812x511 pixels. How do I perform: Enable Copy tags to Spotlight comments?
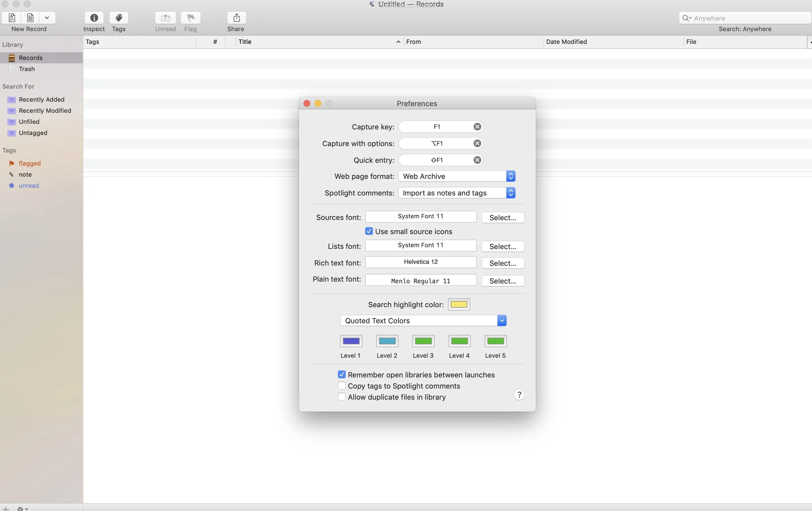342,385
